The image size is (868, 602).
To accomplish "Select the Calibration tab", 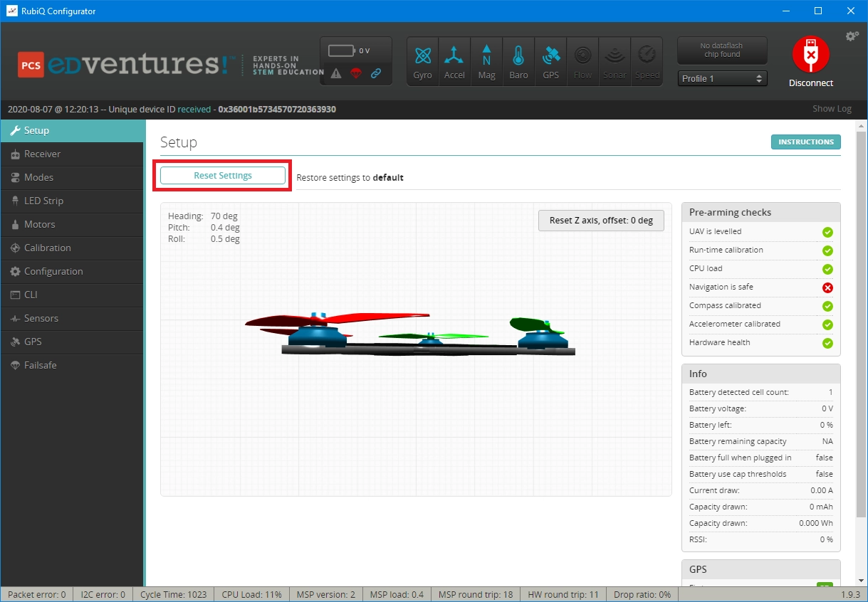I will 72,248.
